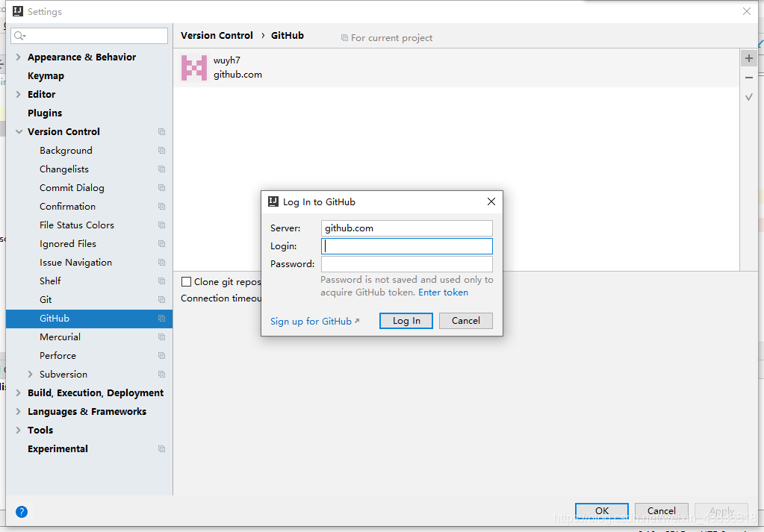Click the Log In button
This screenshot has height=532, width=764.
pyautogui.click(x=406, y=321)
